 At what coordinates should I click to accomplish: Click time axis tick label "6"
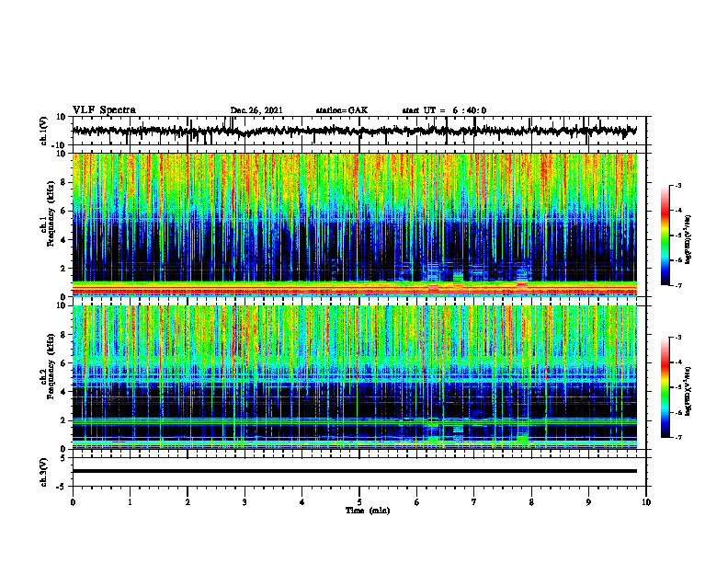[417, 502]
